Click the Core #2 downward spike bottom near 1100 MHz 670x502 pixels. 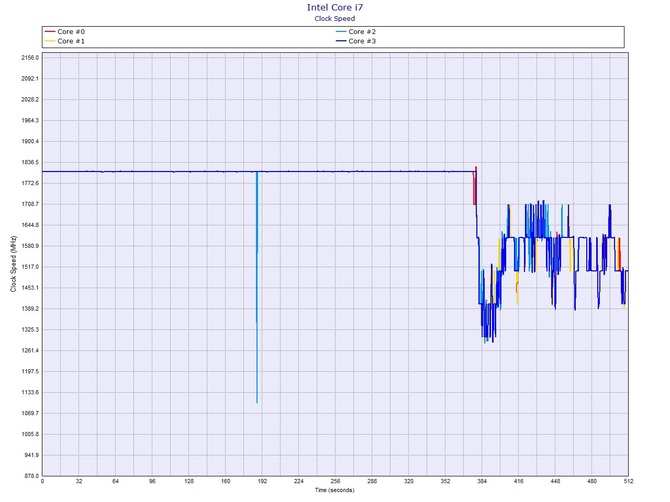[257, 401]
